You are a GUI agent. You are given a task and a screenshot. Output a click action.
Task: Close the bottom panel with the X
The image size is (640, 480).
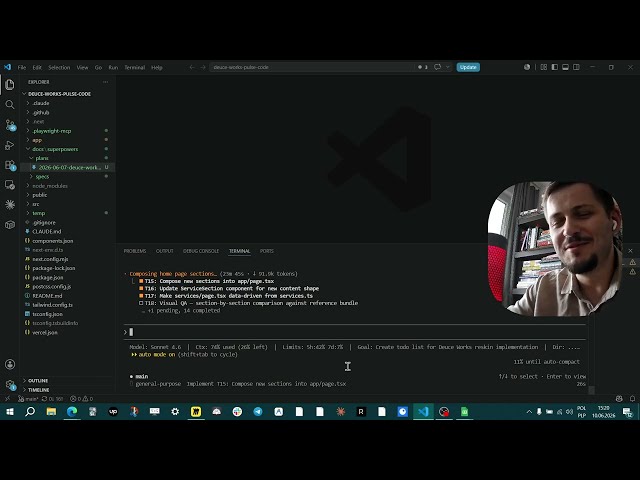[x=630, y=251]
